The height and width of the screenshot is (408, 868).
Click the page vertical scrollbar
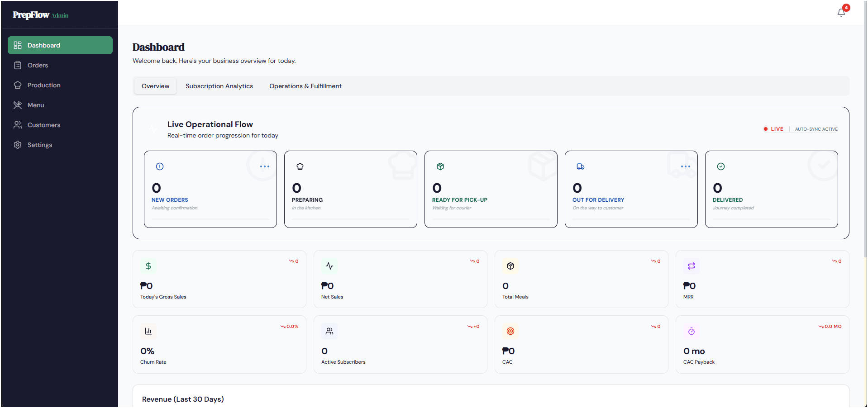865,136
